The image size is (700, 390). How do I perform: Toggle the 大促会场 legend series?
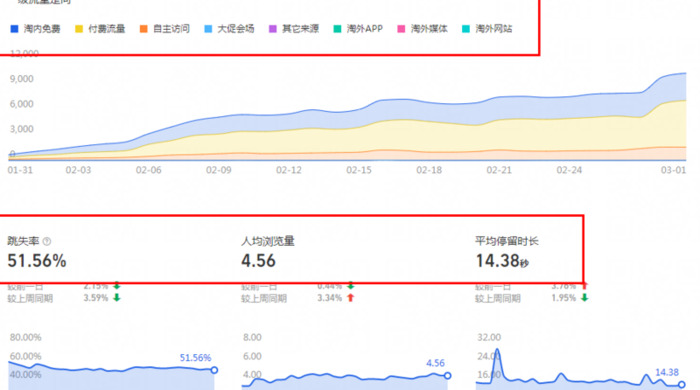tap(229, 29)
